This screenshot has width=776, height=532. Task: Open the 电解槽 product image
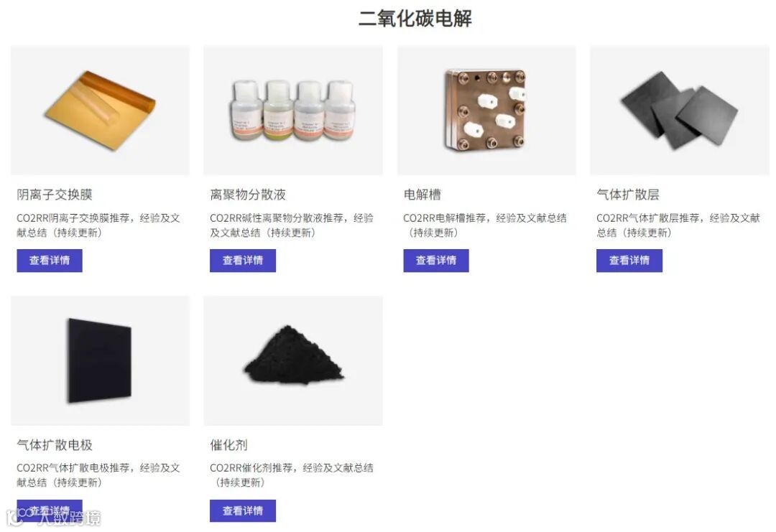486,111
